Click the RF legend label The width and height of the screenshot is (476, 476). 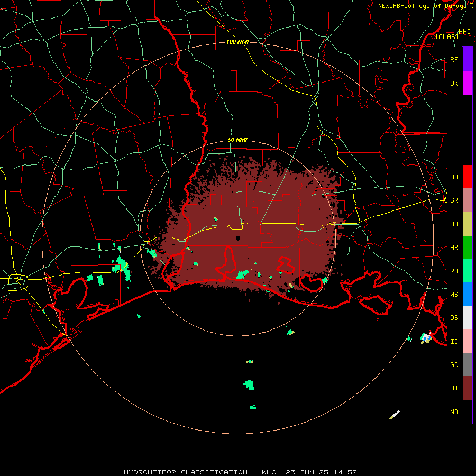pos(454,59)
